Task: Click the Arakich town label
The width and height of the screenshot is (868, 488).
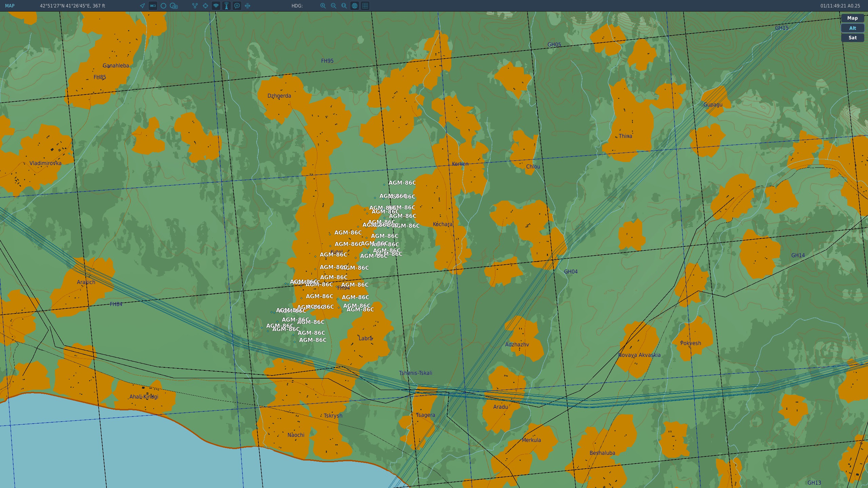Action: (x=86, y=282)
